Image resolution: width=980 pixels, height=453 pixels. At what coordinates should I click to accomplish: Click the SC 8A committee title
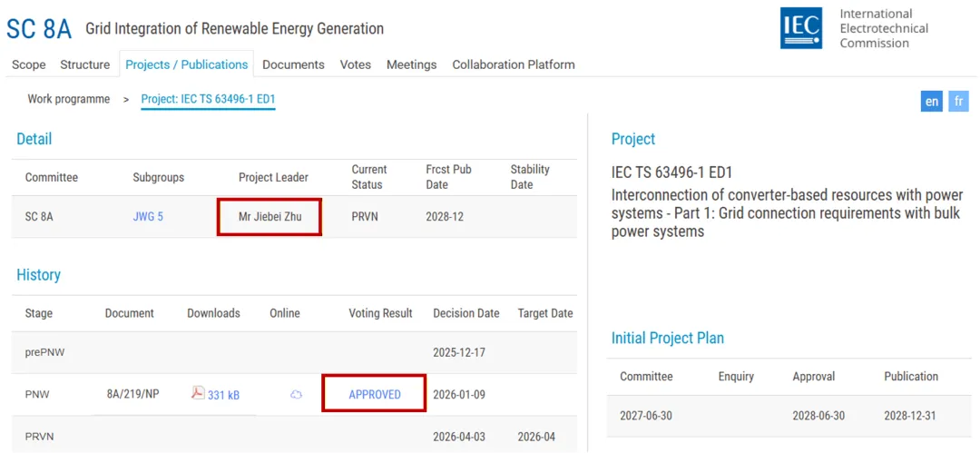pyautogui.click(x=38, y=28)
